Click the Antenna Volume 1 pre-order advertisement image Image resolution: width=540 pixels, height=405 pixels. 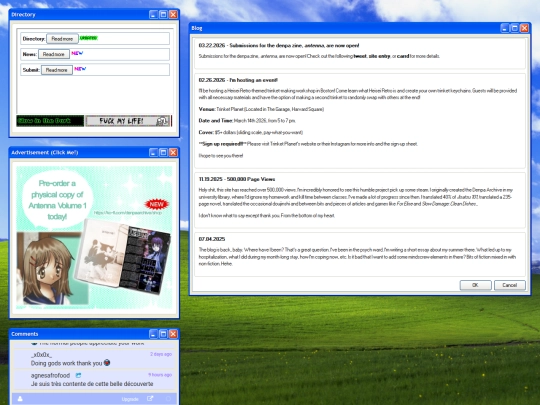coord(94,237)
